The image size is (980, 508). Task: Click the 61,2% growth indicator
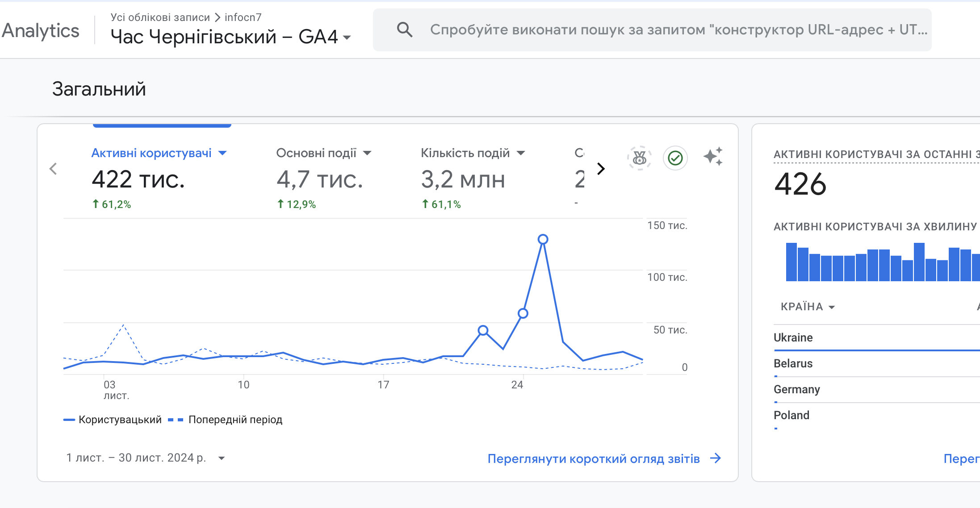(x=112, y=204)
